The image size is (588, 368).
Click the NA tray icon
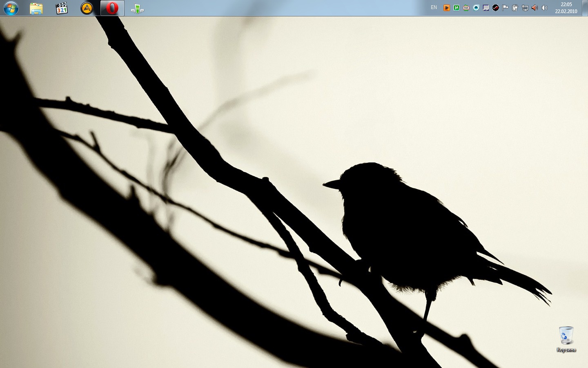coord(466,8)
